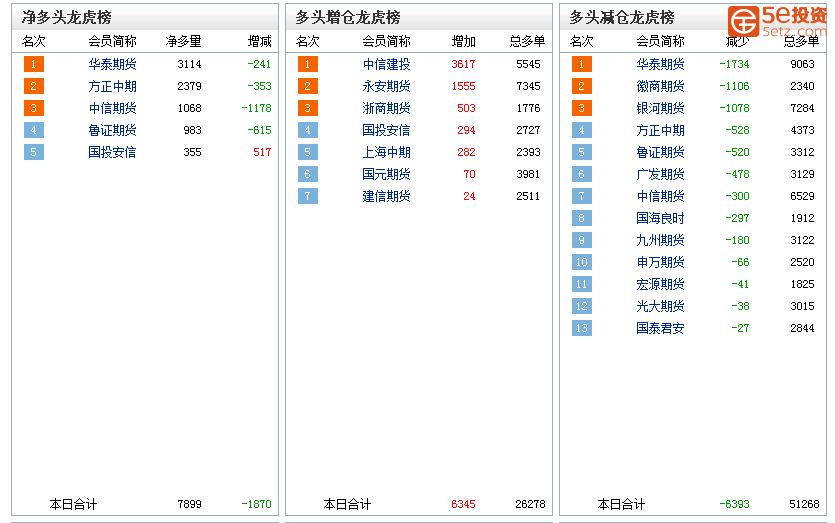Open 中信期货 in 多头减仓龙虎榜 table
The height and width of the screenshot is (523, 835).
tap(660, 196)
